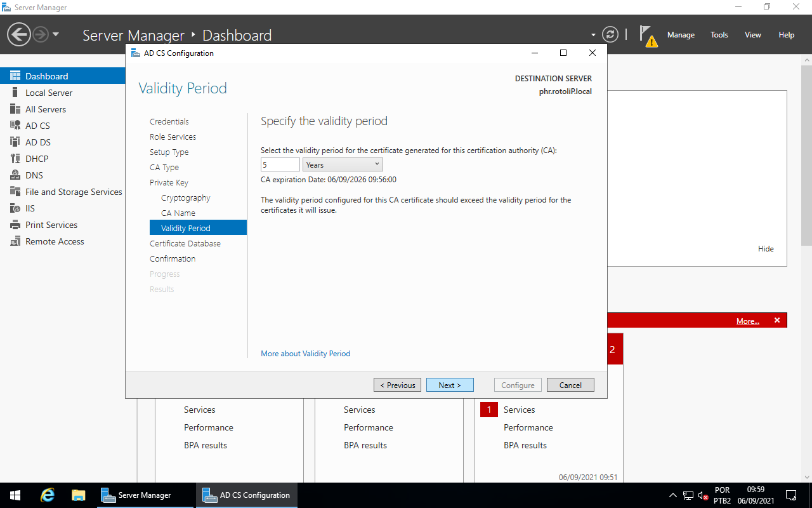Open the More about Validity Period link
The width and height of the screenshot is (812, 508).
pyautogui.click(x=305, y=354)
